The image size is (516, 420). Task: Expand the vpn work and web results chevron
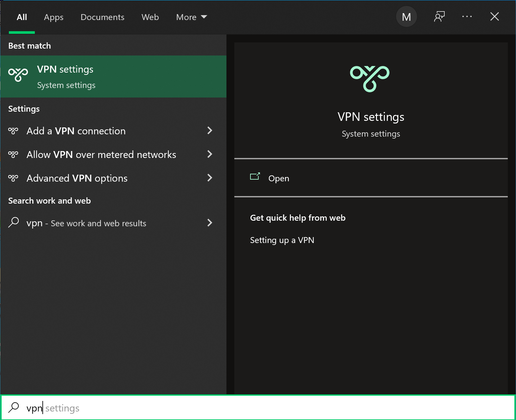pos(210,223)
